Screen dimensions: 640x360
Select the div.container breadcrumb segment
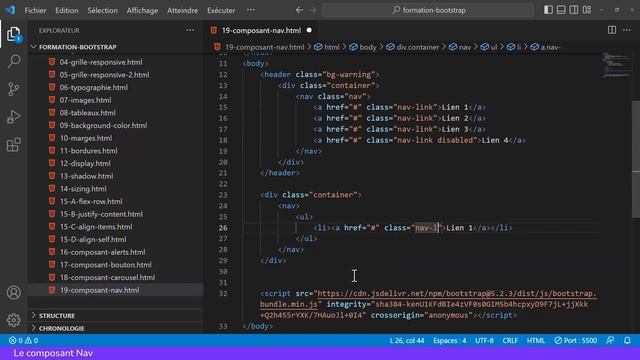pos(413,47)
